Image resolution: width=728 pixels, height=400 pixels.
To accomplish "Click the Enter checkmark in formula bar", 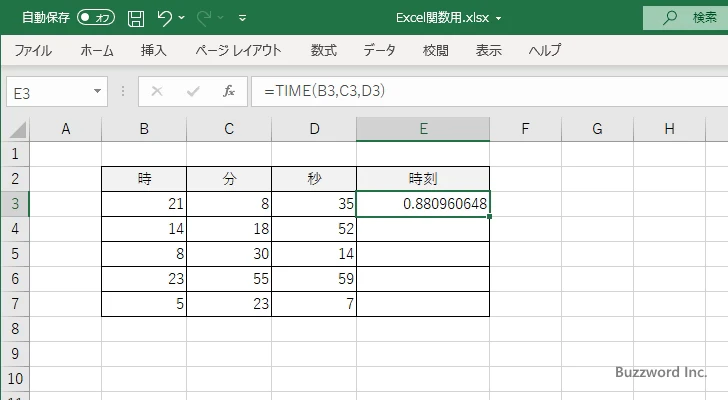I will click(x=192, y=92).
